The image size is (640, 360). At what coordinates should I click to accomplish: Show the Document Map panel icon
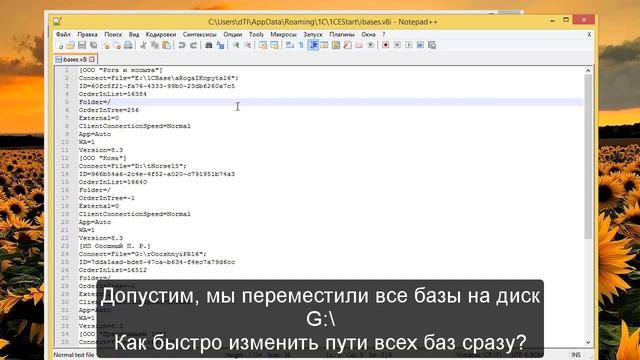tap(336, 45)
